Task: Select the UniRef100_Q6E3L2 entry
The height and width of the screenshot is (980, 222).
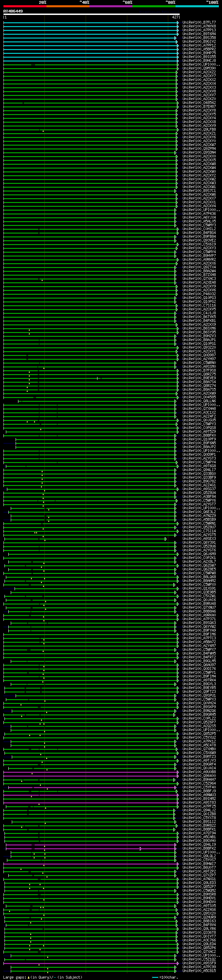Action: (199, 512)
